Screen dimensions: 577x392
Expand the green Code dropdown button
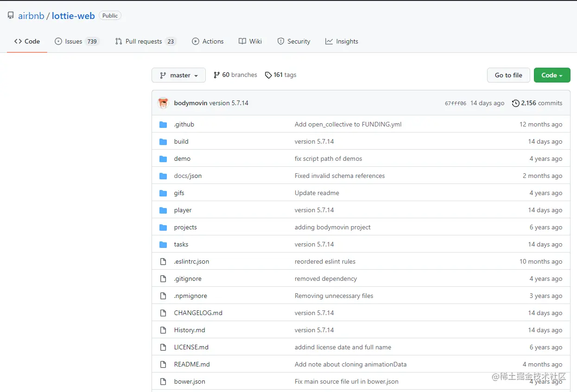[552, 75]
